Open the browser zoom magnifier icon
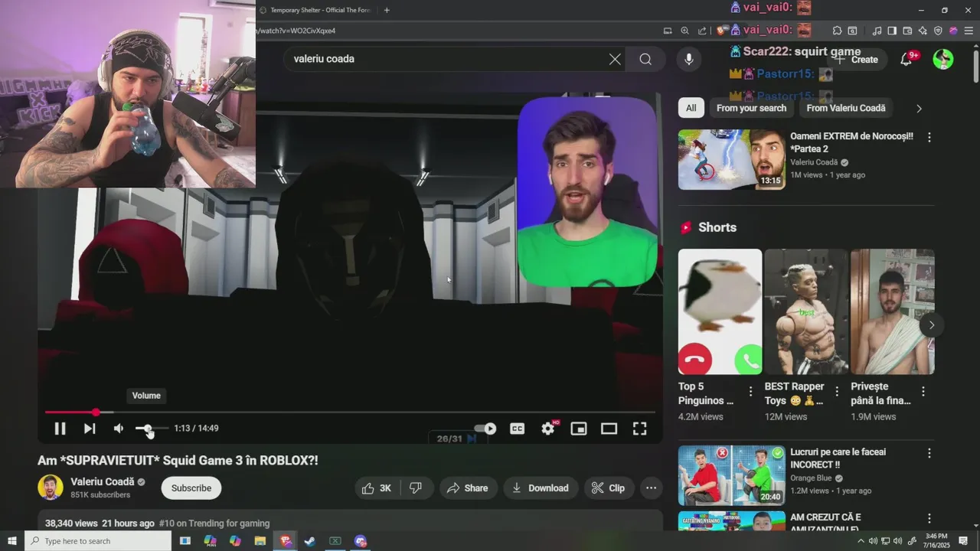 click(x=685, y=31)
